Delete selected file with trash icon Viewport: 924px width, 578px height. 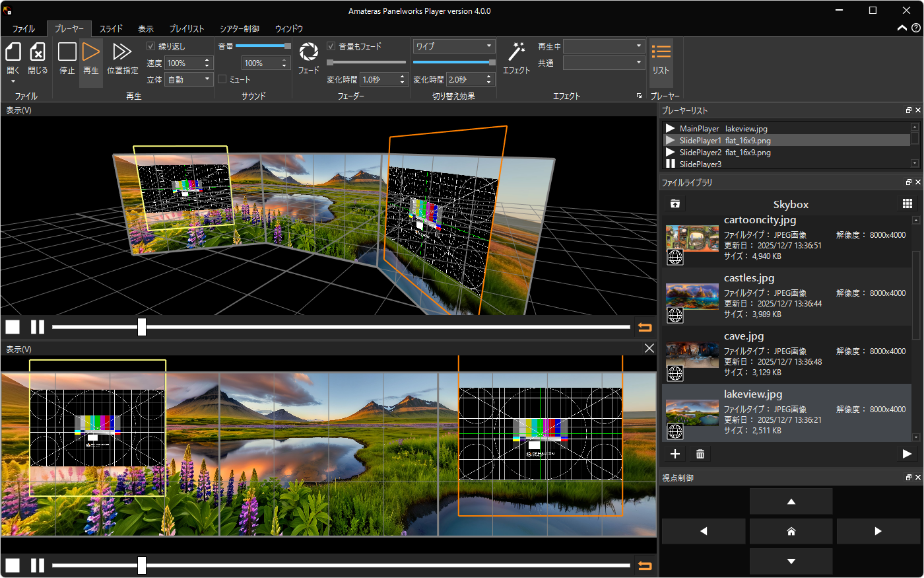700,454
